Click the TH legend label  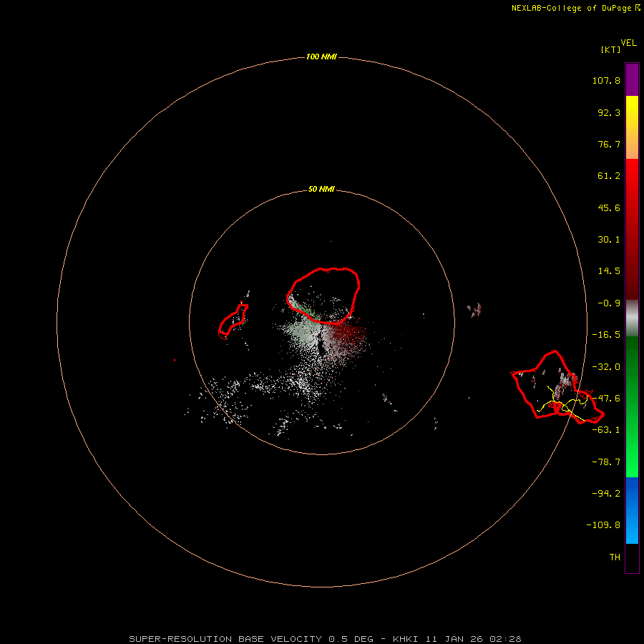615,557
